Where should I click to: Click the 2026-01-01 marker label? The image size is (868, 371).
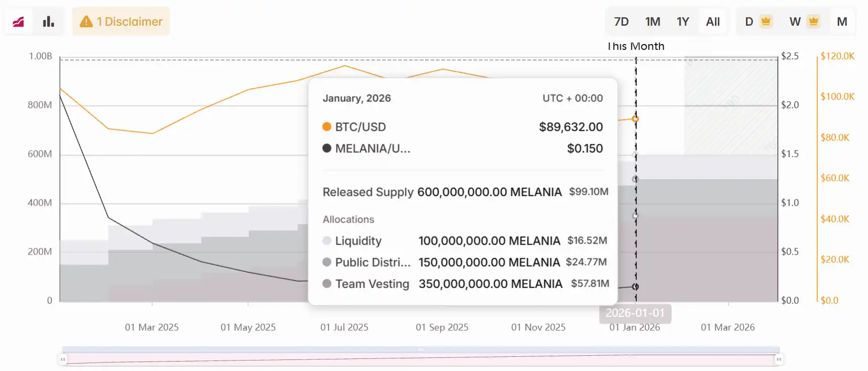[x=635, y=313]
